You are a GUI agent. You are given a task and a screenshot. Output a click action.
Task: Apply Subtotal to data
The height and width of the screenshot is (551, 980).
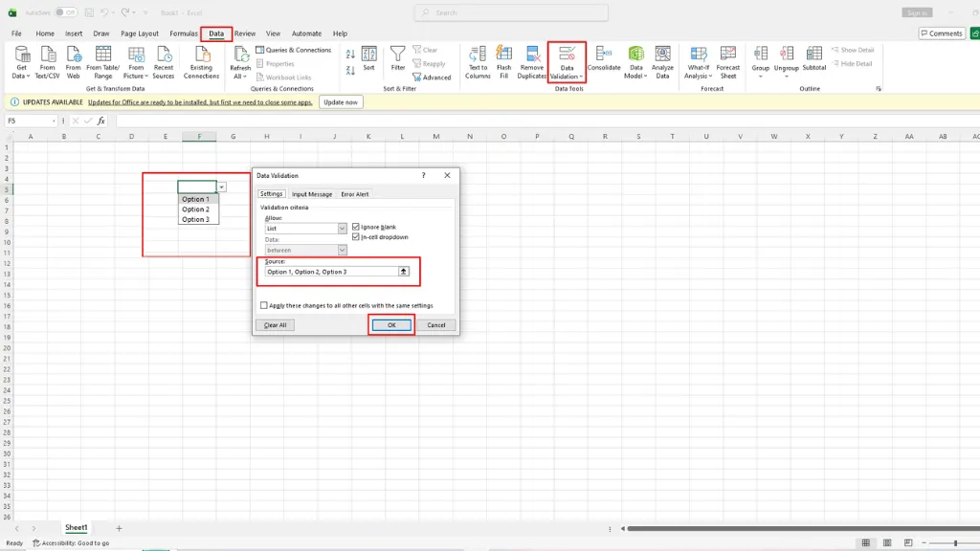[813, 58]
